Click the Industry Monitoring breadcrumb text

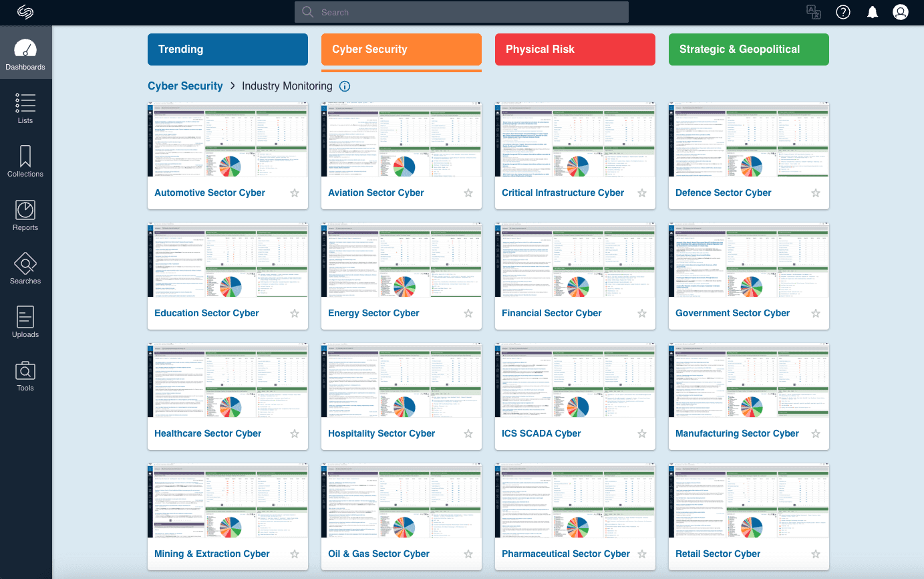click(x=287, y=86)
